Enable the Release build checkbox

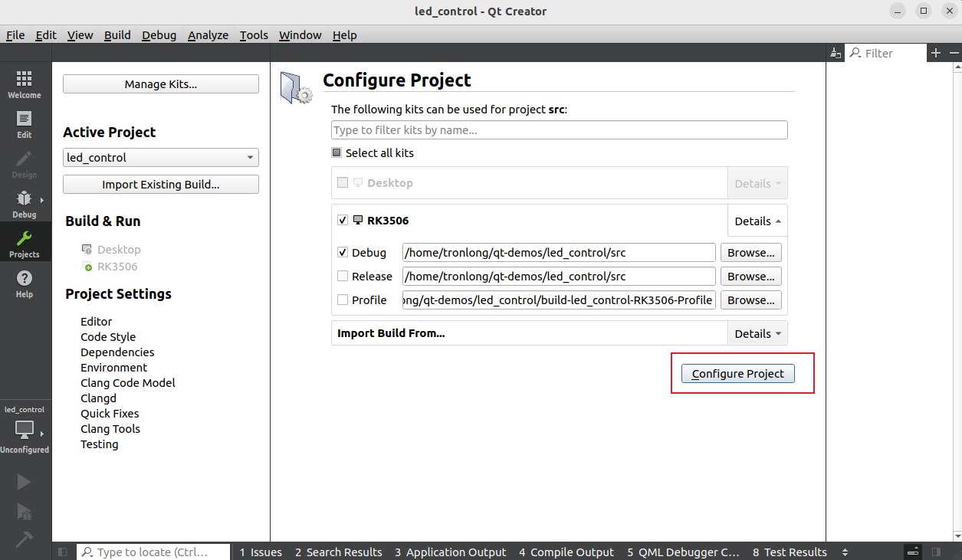343,276
